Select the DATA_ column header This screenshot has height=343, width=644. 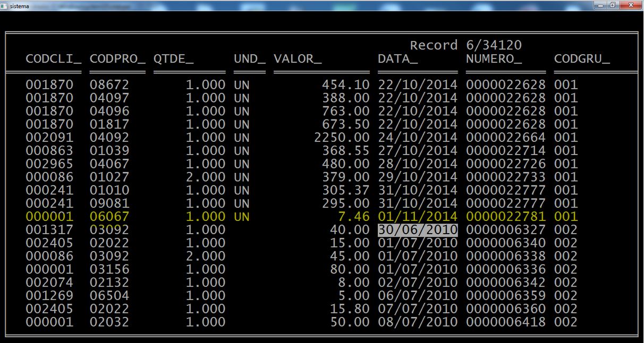pos(397,59)
